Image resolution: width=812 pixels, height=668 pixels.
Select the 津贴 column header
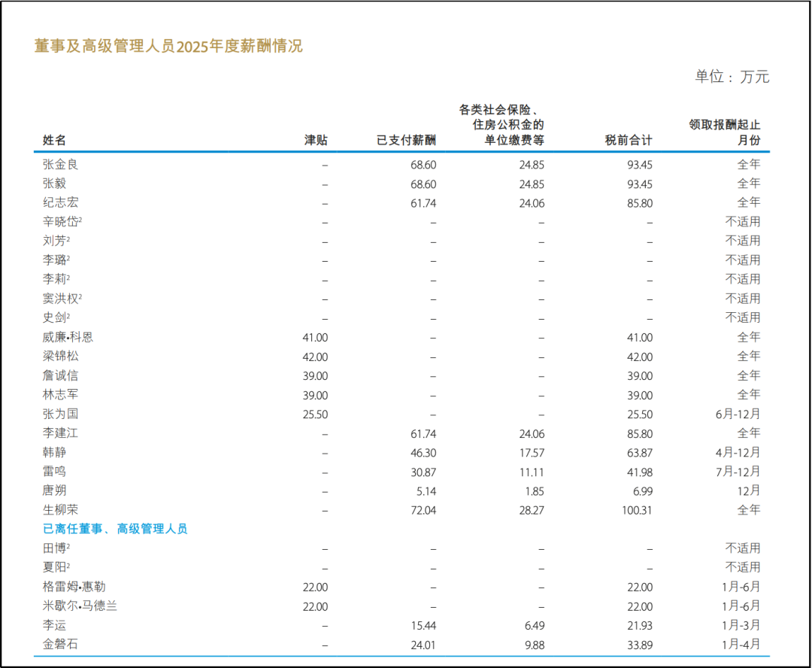tap(316, 141)
